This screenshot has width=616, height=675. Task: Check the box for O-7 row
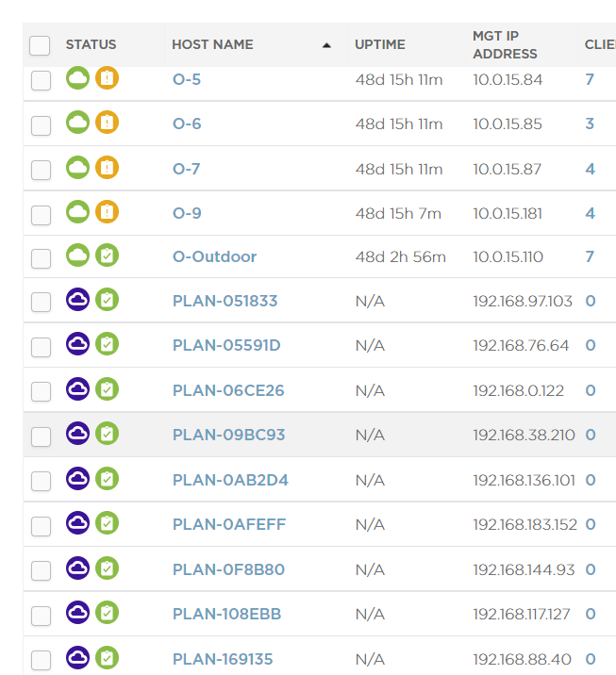(41, 170)
